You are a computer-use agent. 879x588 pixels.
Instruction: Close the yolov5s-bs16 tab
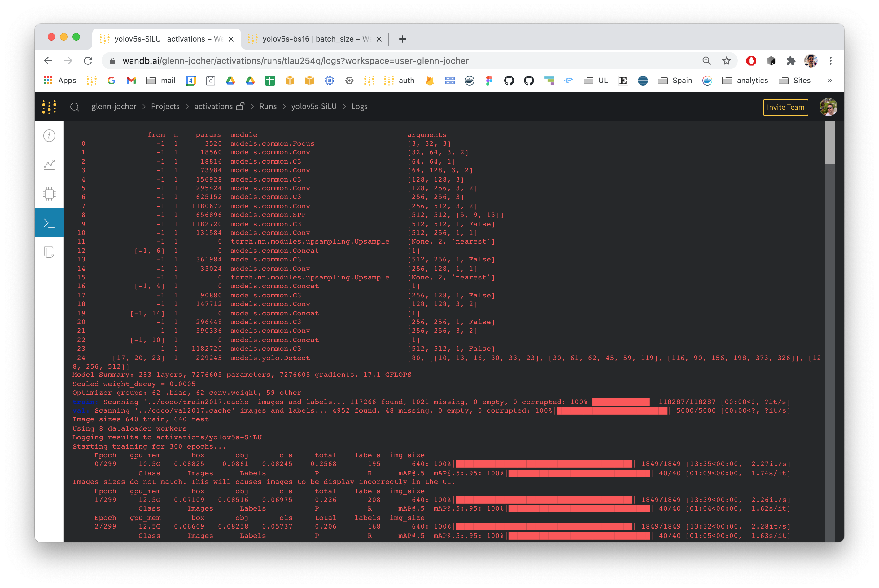tap(379, 39)
